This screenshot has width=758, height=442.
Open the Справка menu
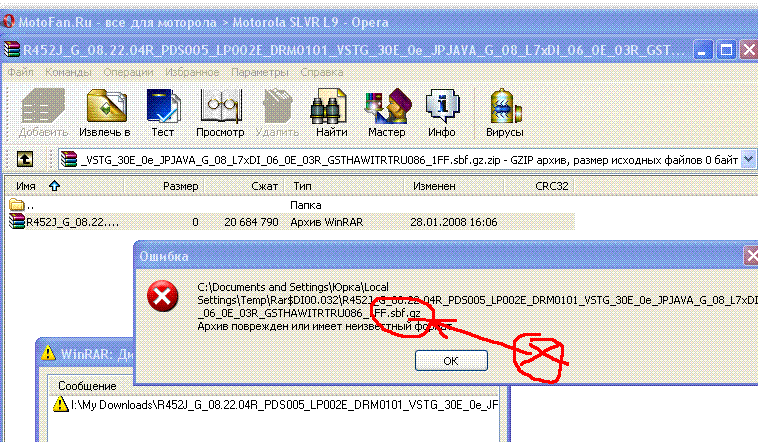(x=321, y=72)
